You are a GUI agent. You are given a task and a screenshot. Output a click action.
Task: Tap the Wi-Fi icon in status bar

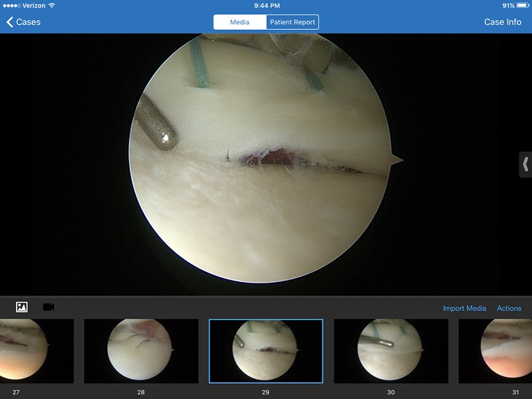point(52,5)
